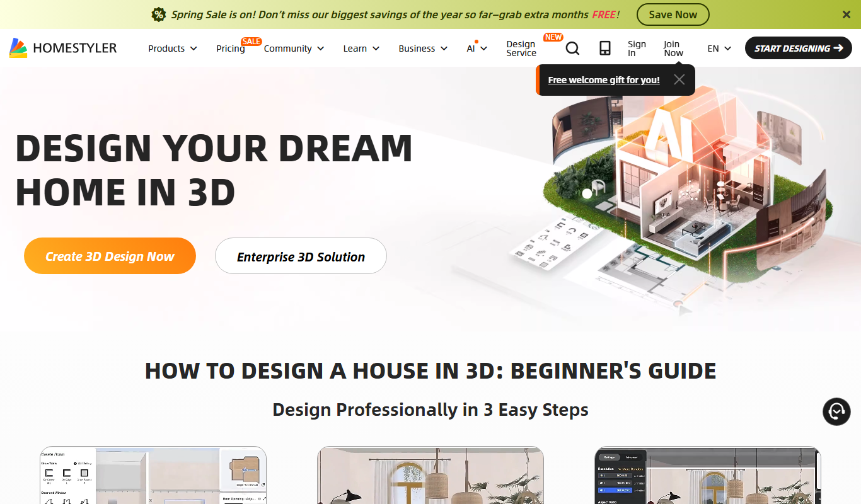The height and width of the screenshot is (504, 861).
Task: Click the percent discount badge icon
Action: (159, 14)
